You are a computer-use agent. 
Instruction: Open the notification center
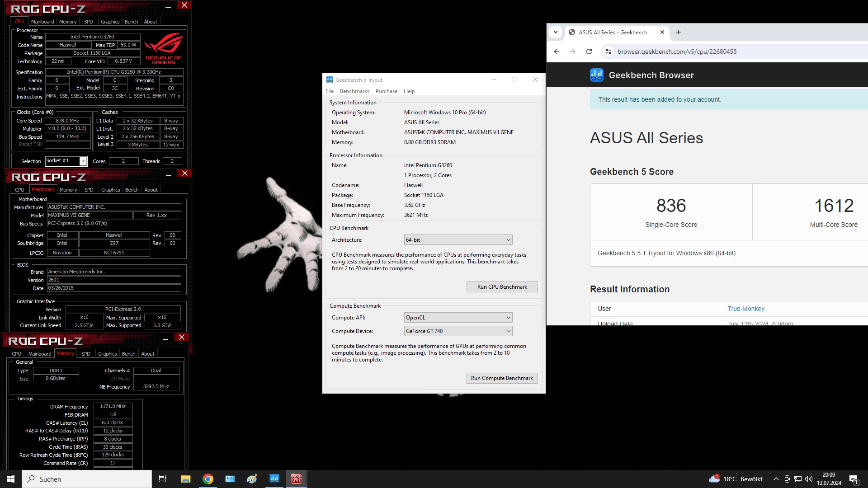854,479
